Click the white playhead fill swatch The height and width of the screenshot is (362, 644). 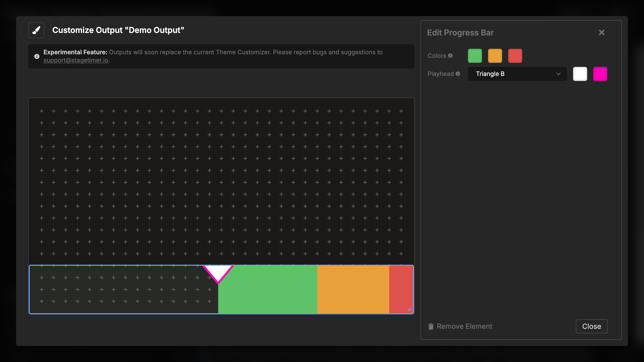(580, 74)
